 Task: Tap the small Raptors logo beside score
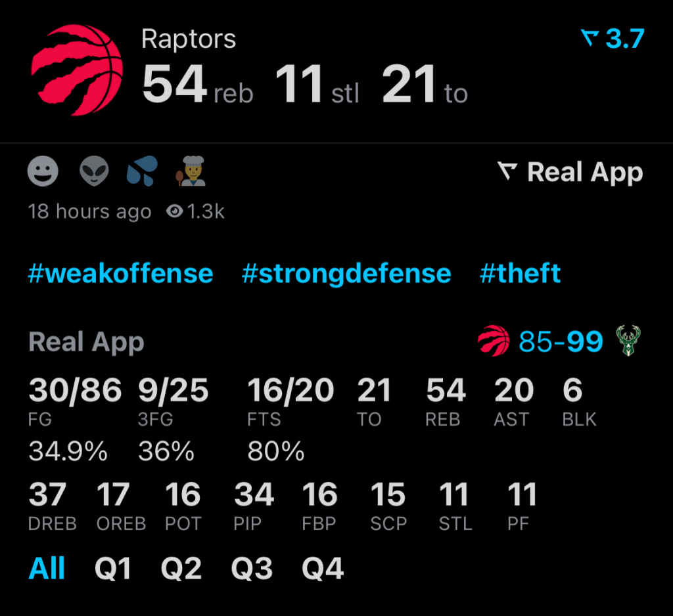(x=494, y=341)
